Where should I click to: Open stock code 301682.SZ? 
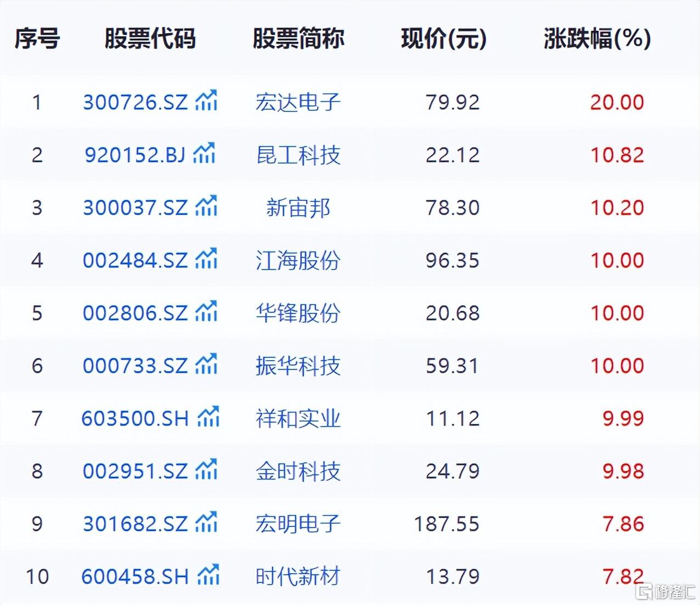[x=135, y=524]
